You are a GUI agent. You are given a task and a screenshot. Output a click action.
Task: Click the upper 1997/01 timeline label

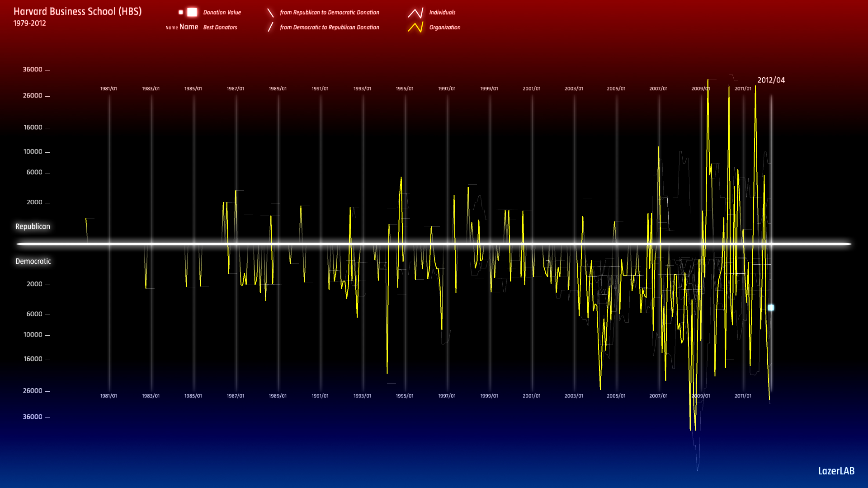pyautogui.click(x=447, y=89)
